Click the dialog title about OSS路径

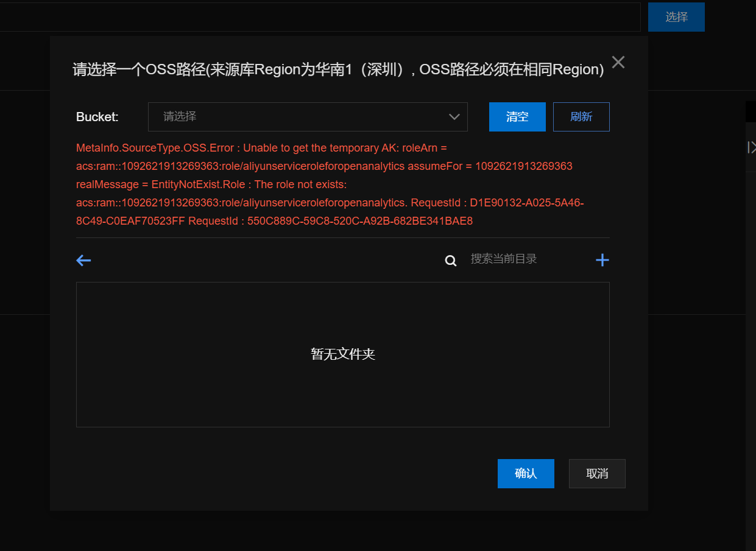(x=338, y=69)
